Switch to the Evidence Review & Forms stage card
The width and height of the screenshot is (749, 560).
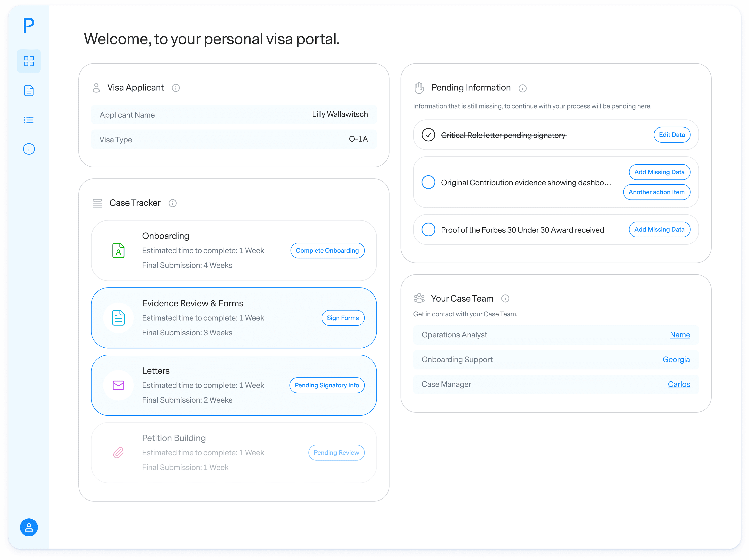[234, 318]
